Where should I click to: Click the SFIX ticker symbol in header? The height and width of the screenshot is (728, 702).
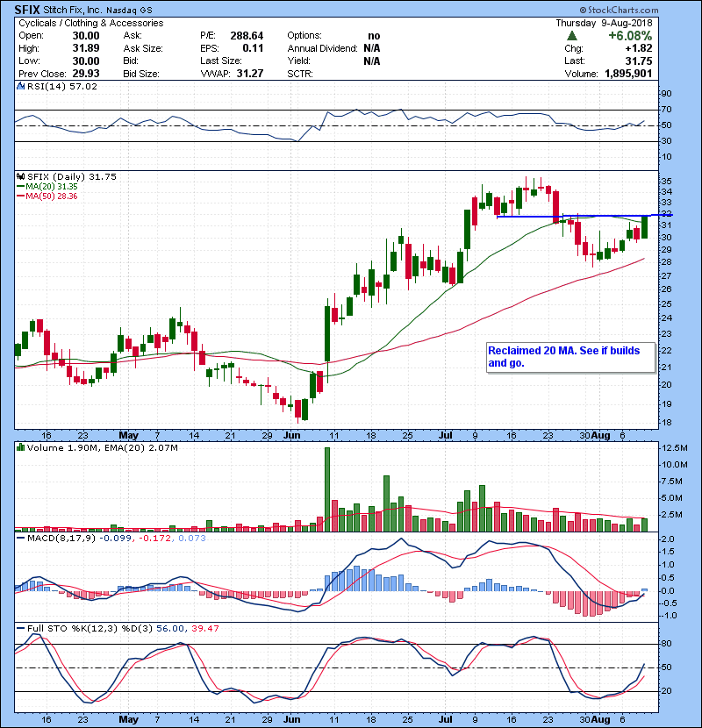click(x=27, y=10)
